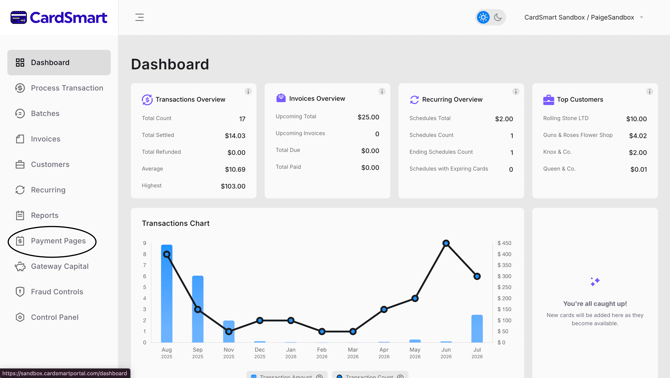Click the Invoices Overview envelope icon
670x378 pixels.
(x=281, y=98)
